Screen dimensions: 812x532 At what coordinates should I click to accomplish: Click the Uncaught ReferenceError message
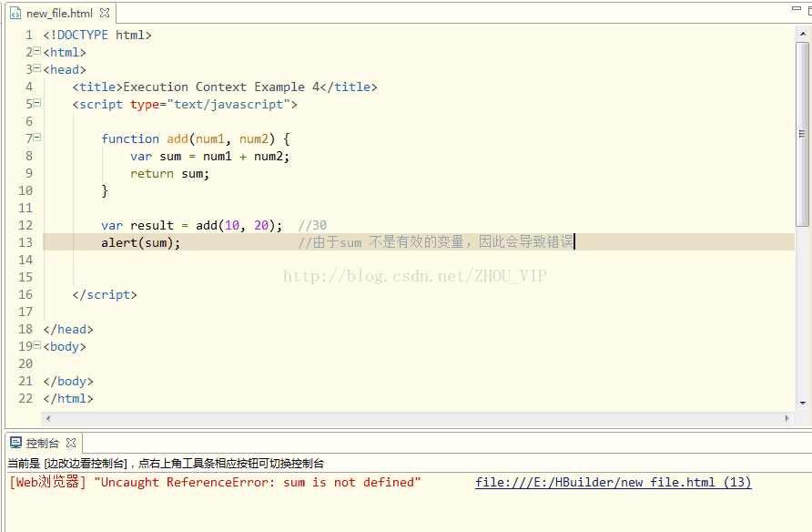(x=258, y=482)
